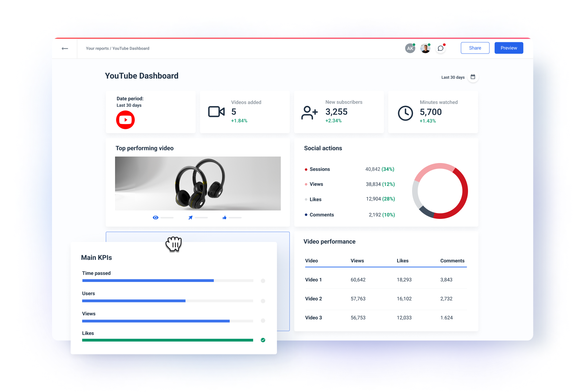Open the Last 30 days date selector
The image size is (585, 392).
coord(453,77)
